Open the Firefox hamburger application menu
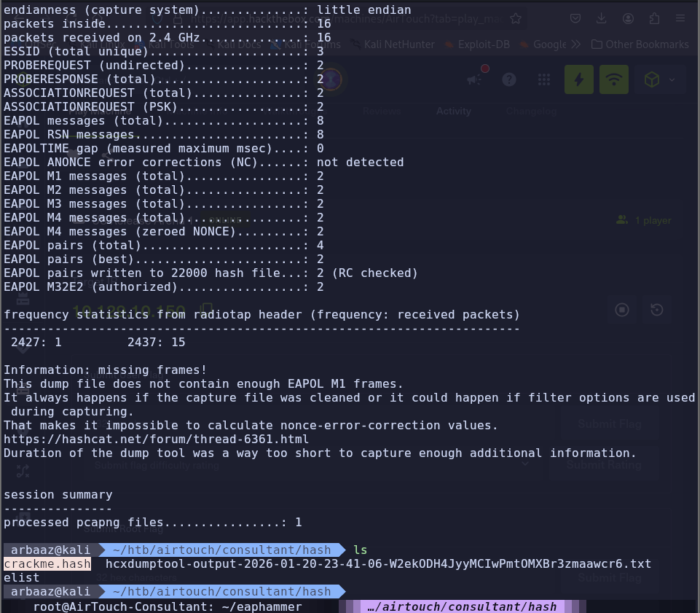Screen dimensions: 700x613 point(680,17)
